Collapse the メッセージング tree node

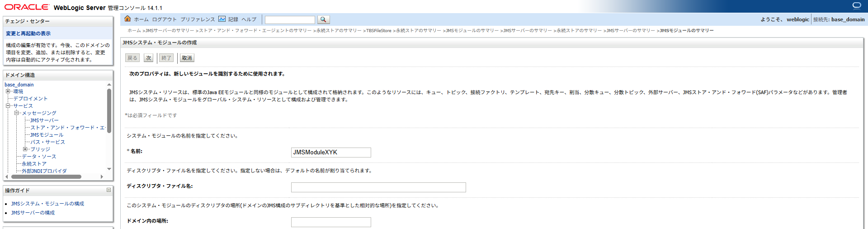tap(16, 113)
